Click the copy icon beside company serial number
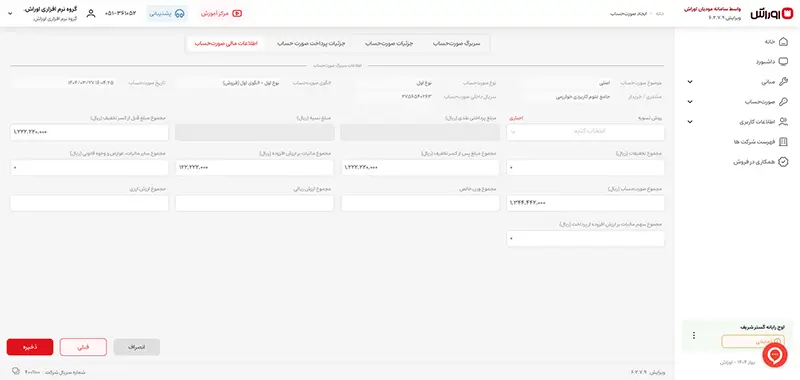 [15, 371]
